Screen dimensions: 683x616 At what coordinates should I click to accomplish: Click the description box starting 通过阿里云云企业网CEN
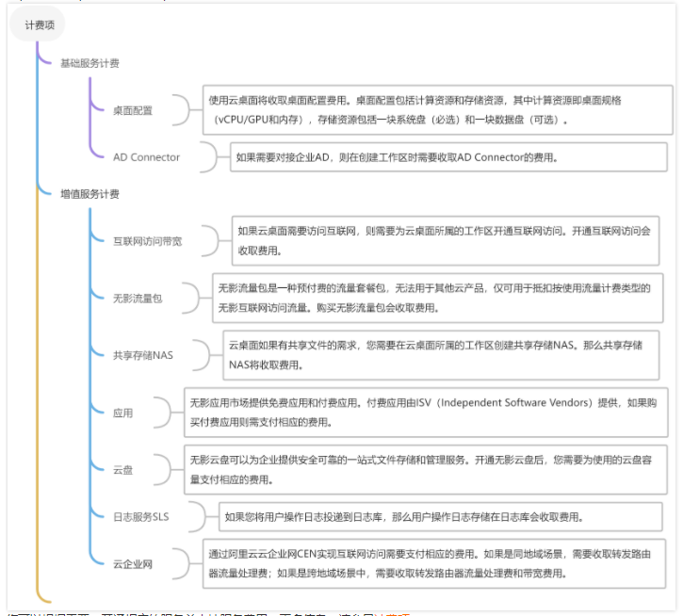(x=434, y=563)
